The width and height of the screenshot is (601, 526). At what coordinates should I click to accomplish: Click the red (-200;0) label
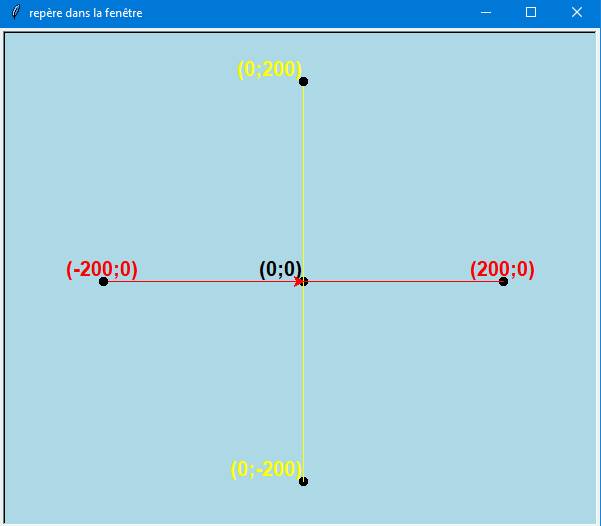(x=102, y=269)
